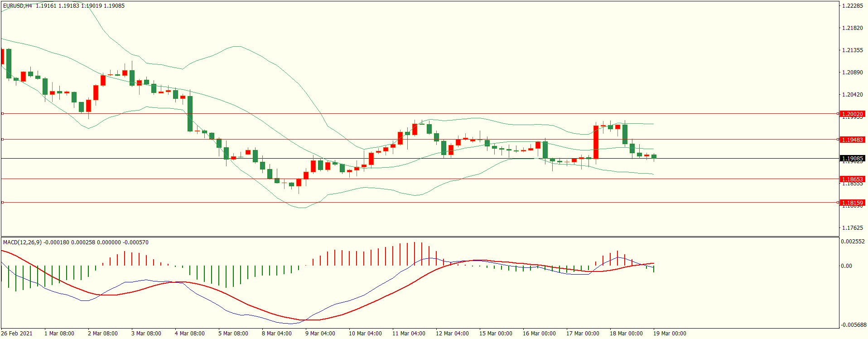This screenshot has width=868, height=339.
Task: Click the MACD zero level label 0.00
Action: coord(846,266)
